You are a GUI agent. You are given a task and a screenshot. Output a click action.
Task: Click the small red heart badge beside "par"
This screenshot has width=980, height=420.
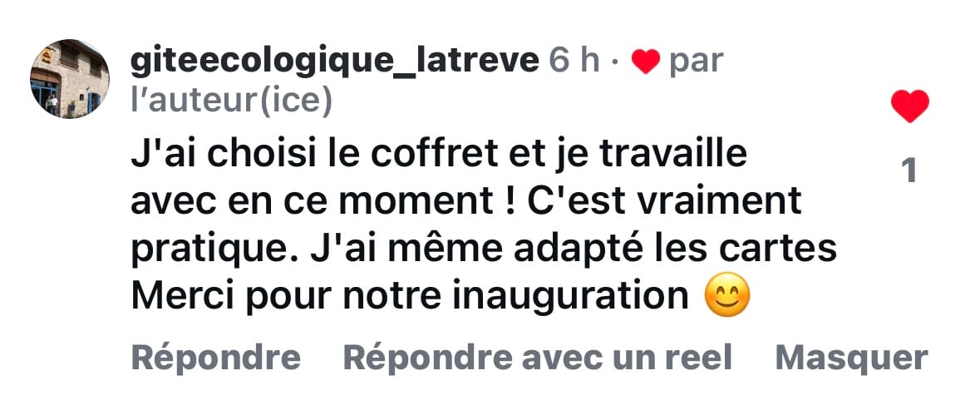click(x=645, y=61)
